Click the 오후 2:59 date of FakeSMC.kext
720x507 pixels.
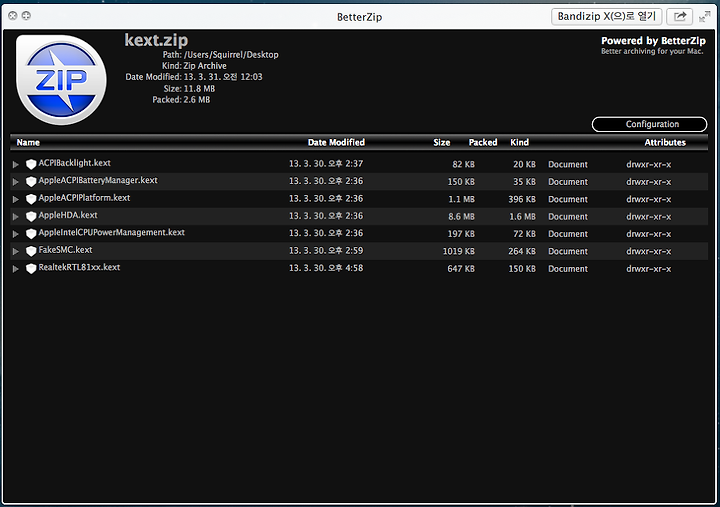click(x=345, y=251)
